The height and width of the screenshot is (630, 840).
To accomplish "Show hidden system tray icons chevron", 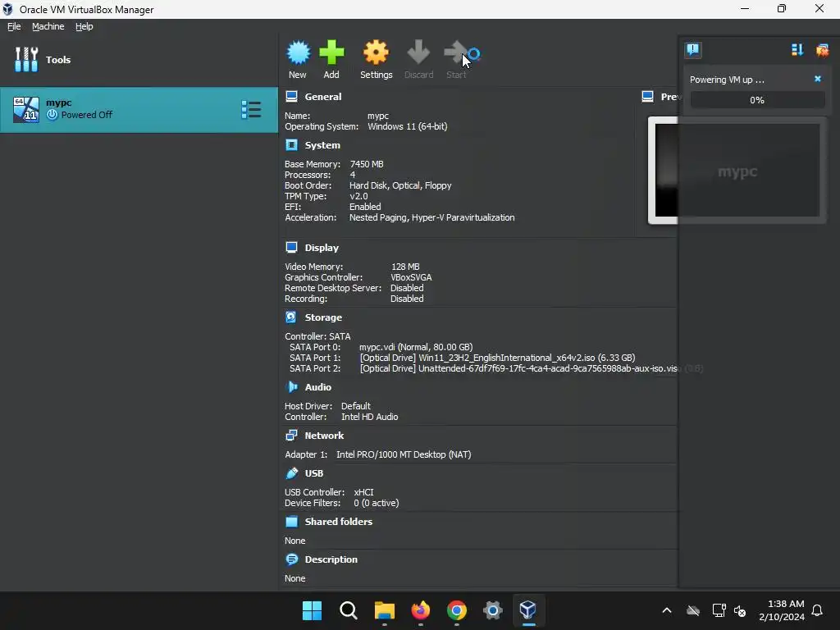I will [667, 610].
